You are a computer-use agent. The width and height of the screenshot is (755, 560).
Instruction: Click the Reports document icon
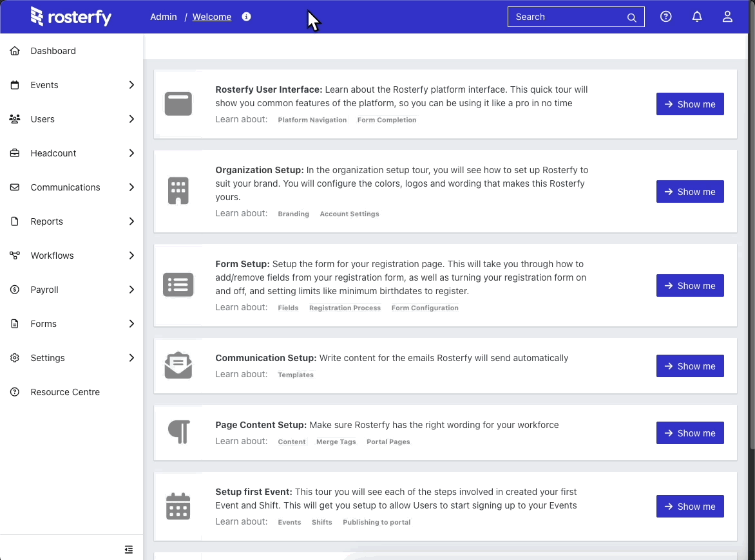tap(15, 221)
